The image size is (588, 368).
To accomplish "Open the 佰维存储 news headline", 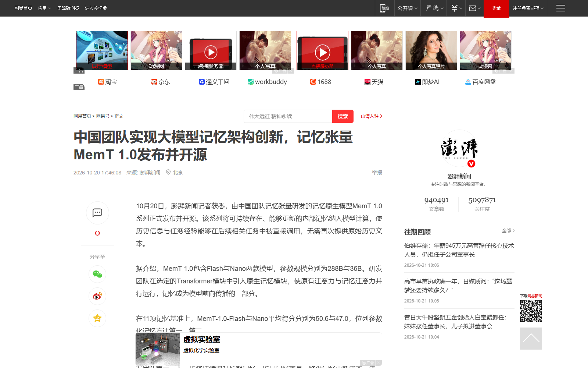I will pos(459,250).
